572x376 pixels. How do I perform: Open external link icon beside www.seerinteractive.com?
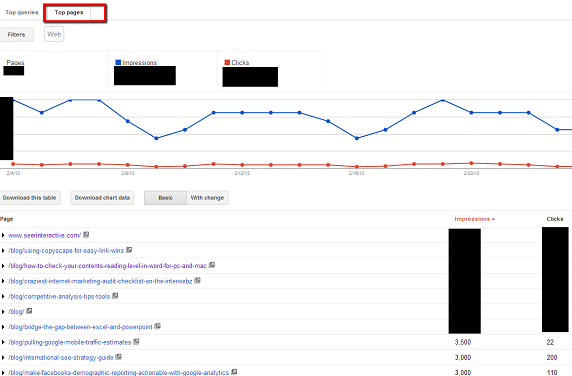[x=86, y=234]
